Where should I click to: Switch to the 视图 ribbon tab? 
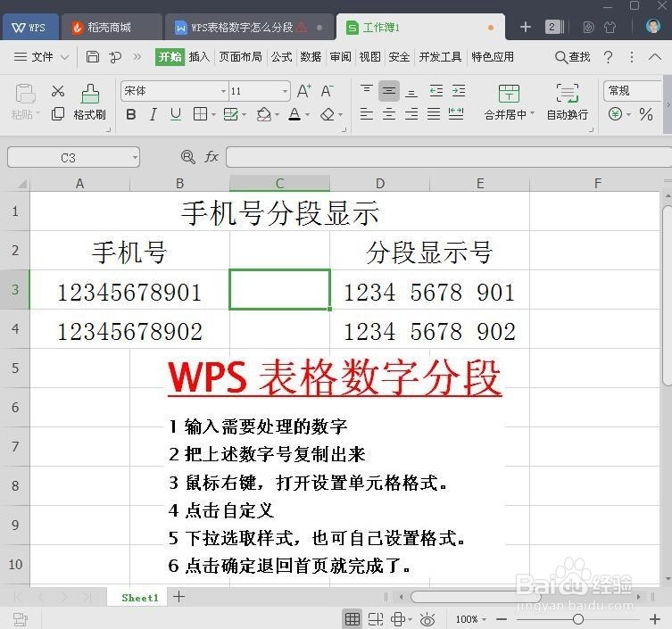(x=369, y=57)
